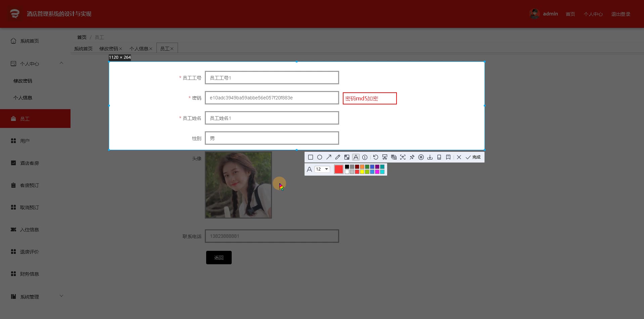Select the mosaic blur tool
This screenshot has height=319, width=644.
(x=347, y=157)
